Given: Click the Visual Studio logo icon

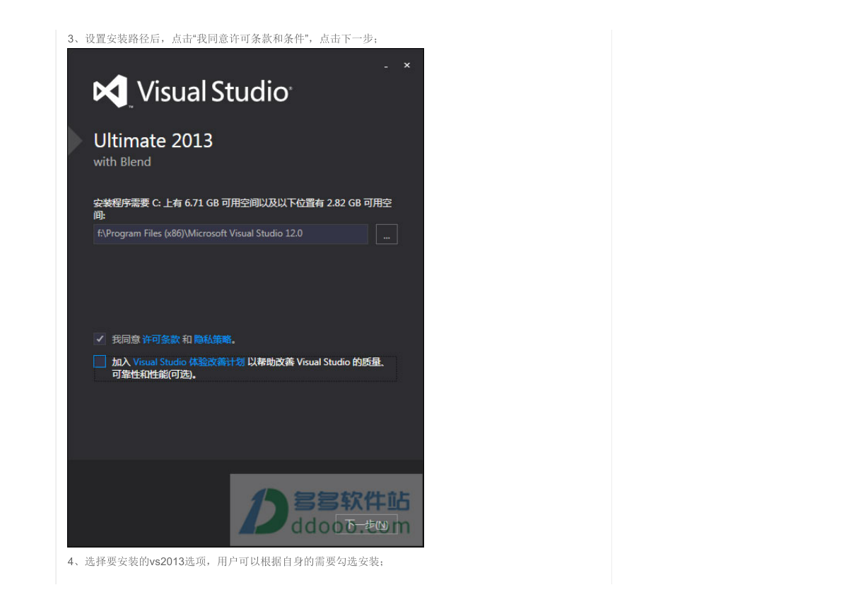Looking at the screenshot, I should pos(110,91).
